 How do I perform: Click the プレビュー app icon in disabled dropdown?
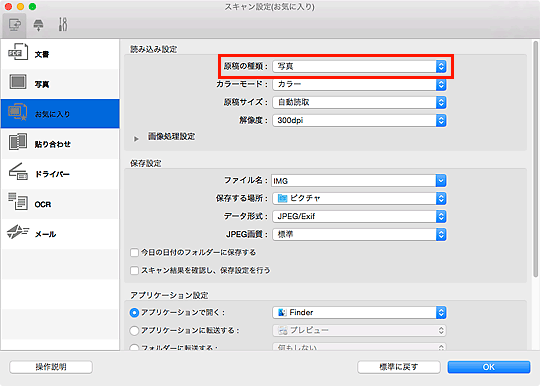click(x=283, y=331)
